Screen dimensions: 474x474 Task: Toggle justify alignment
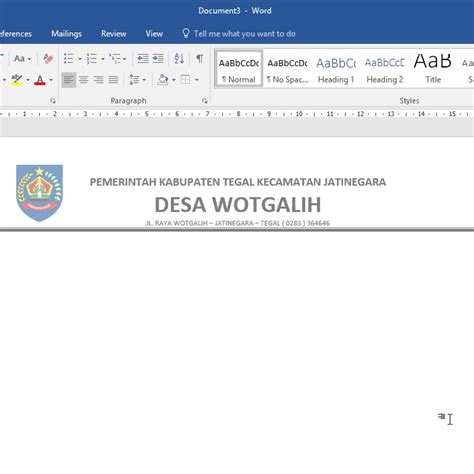(x=113, y=80)
